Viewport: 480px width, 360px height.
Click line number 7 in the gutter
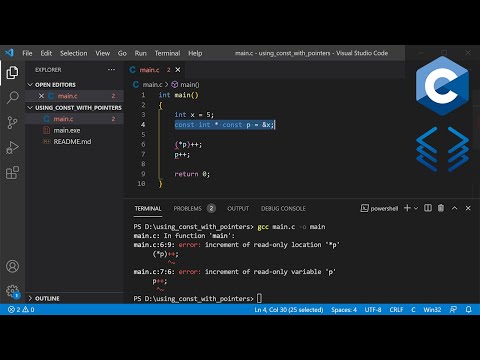pos(143,154)
